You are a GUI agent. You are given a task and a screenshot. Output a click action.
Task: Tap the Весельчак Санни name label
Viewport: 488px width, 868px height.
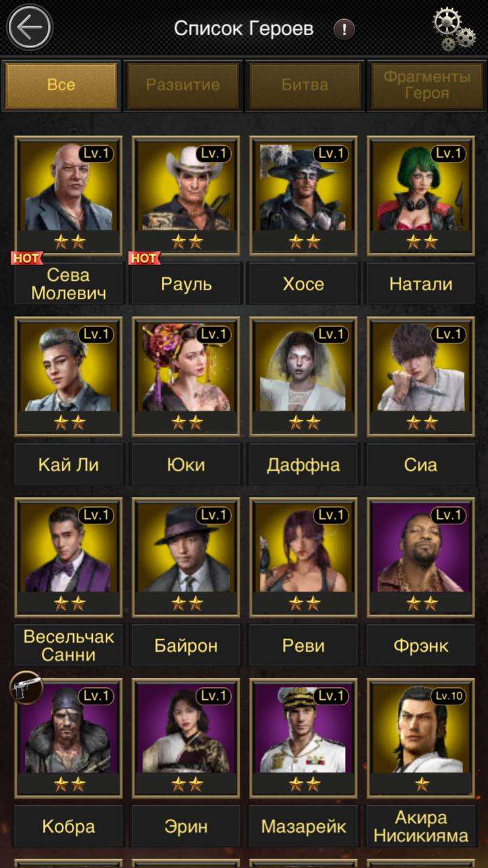tap(69, 646)
